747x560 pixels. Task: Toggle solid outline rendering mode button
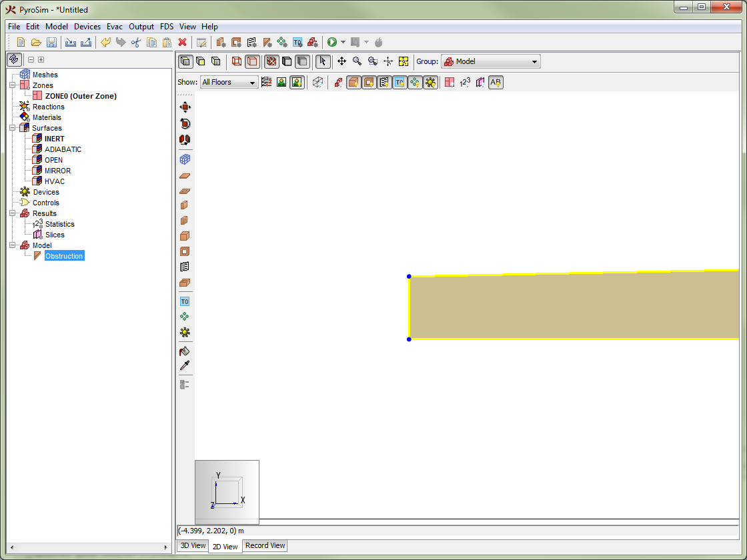252,61
